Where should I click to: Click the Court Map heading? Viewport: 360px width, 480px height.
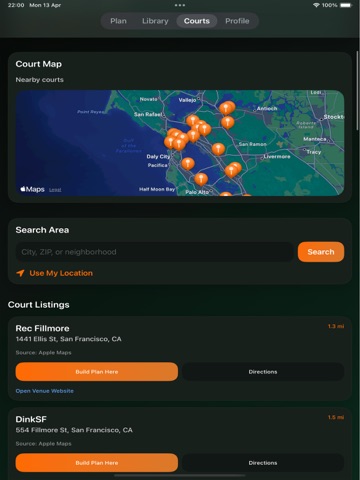click(39, 64)
